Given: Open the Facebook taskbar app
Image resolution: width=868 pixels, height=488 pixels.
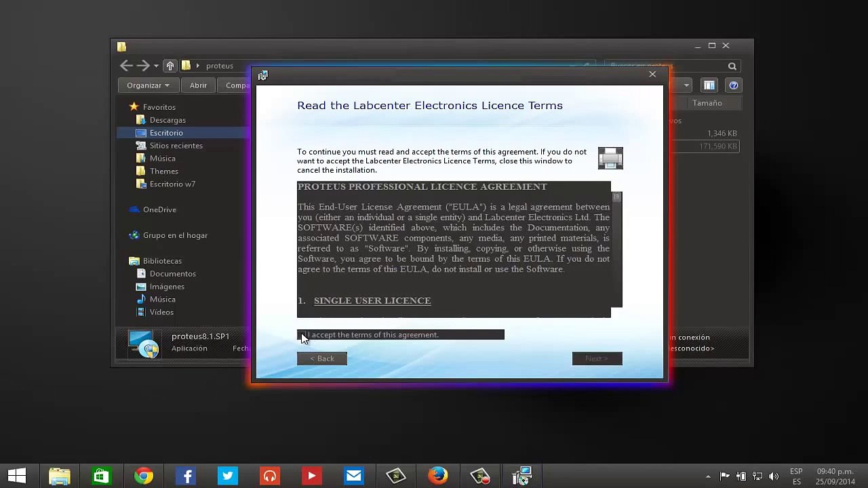Looking at the screenshot, I should tap(185, 476).
